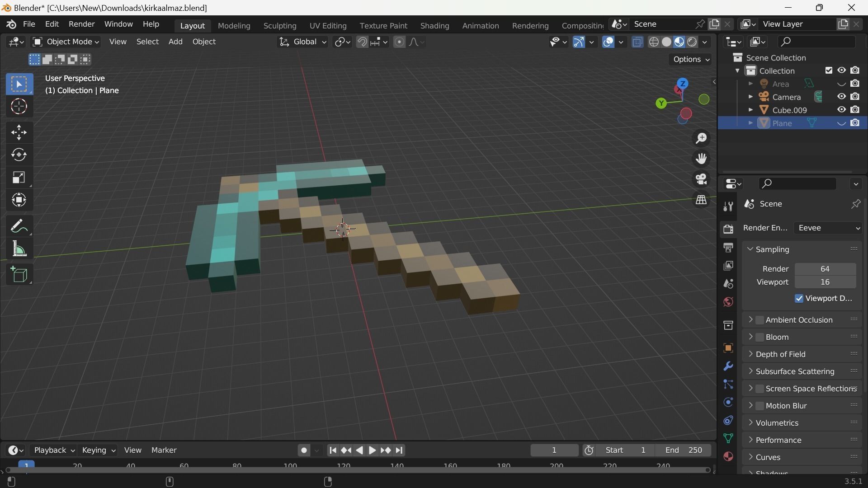Open the Edit menu
868x488 pixels.
(x=51, y=24)
